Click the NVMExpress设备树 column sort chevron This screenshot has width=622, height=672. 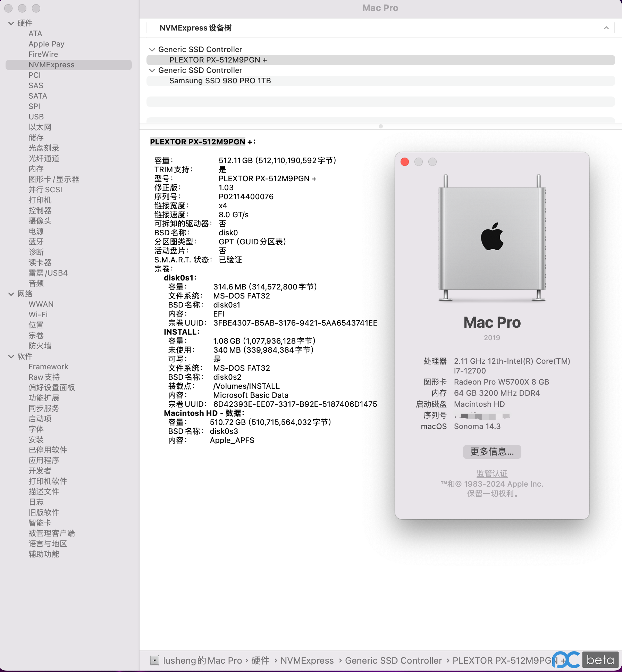(606, 28)
